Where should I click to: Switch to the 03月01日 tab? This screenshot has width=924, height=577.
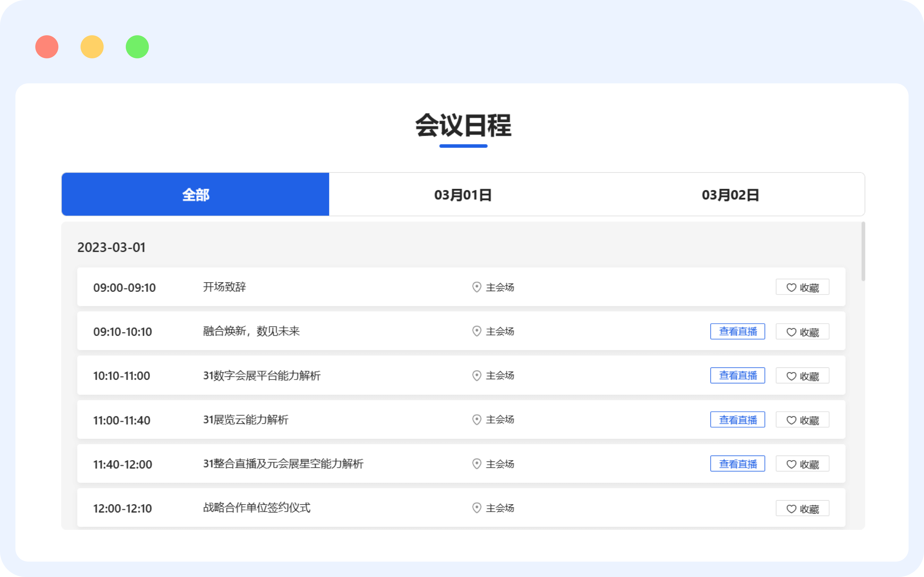463,195
